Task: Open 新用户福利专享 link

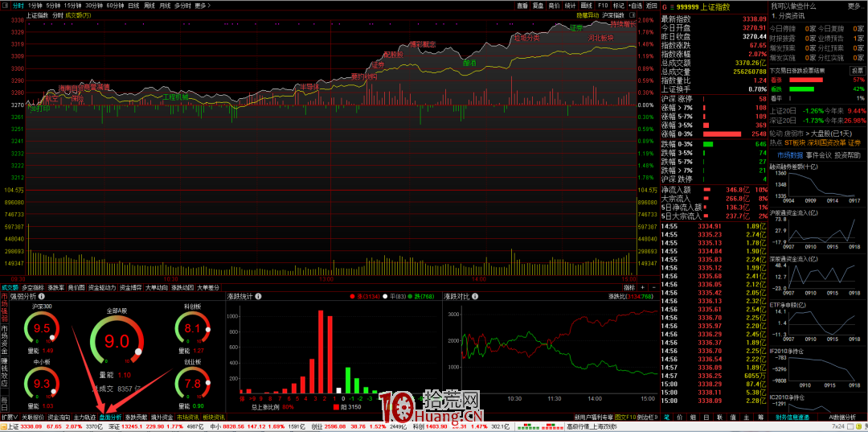Action: point(593,417)
